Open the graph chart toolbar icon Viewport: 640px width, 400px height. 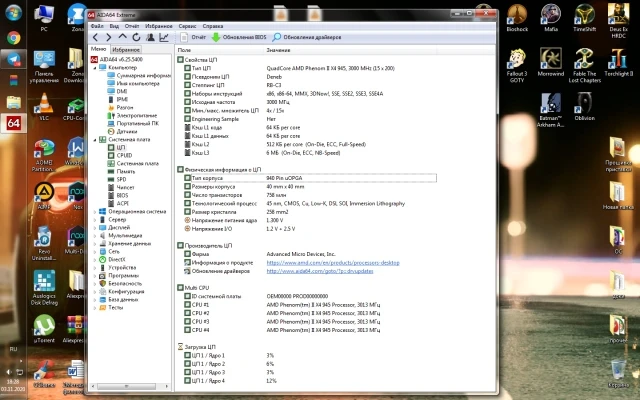coord(166,37)
